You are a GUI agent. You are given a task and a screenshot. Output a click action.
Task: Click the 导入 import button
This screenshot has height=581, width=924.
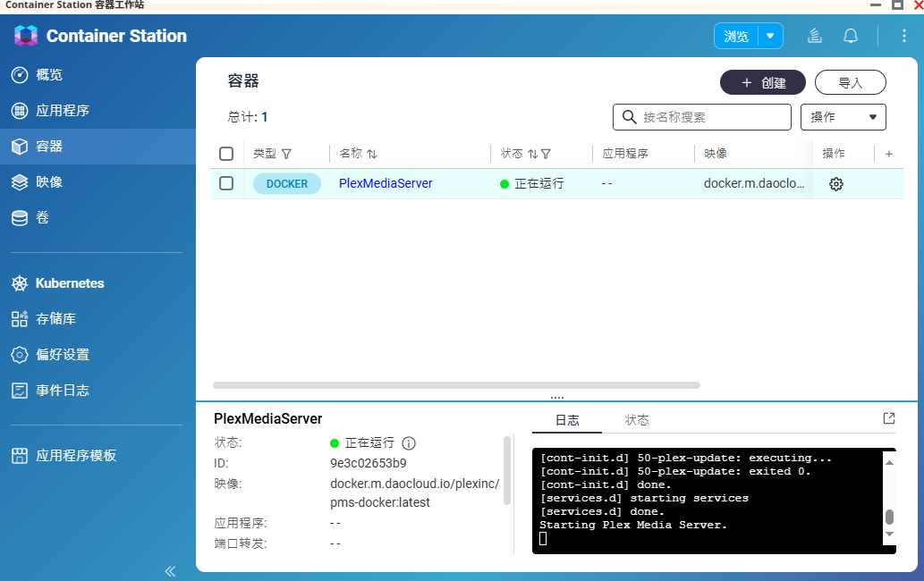point(851,82)
